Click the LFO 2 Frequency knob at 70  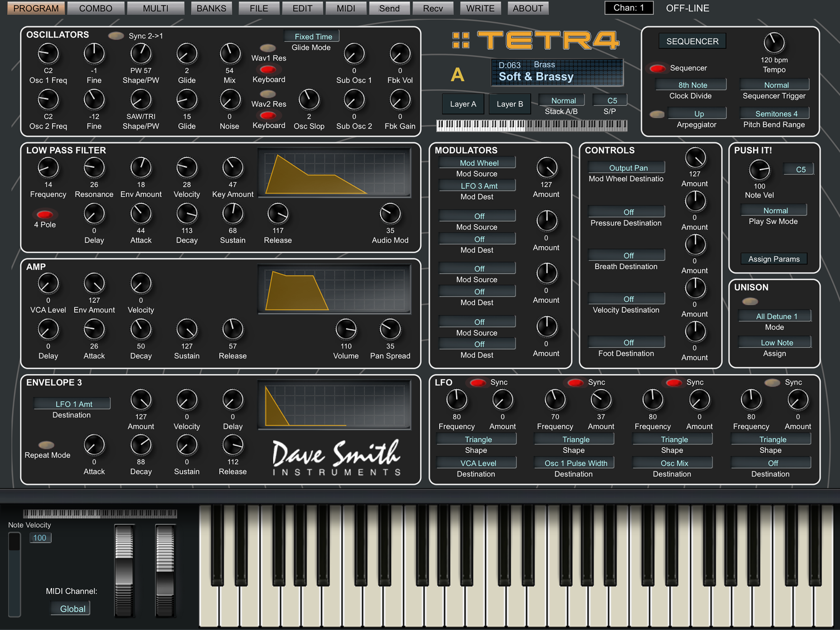(555, 400)
